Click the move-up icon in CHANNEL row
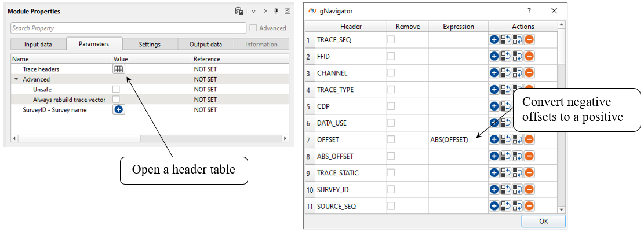The width and height of the screenshot is (644, 232). click(x=505, y=73)
